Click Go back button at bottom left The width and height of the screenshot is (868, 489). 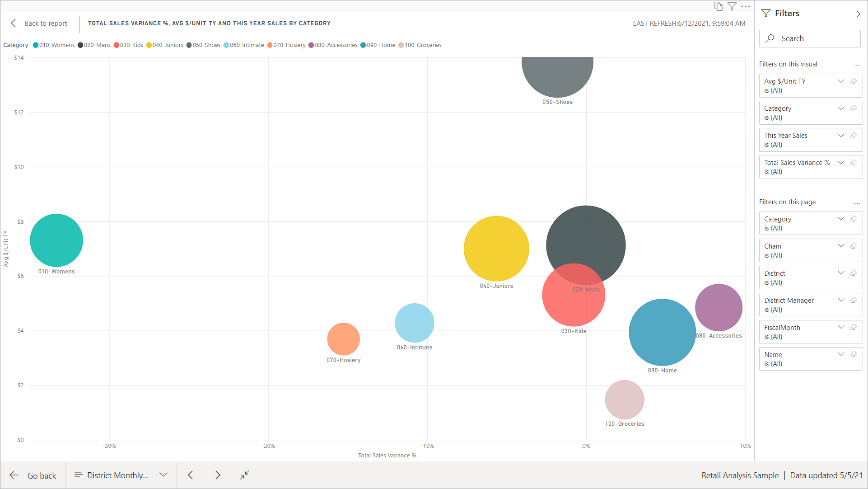(x=33, y=475)
